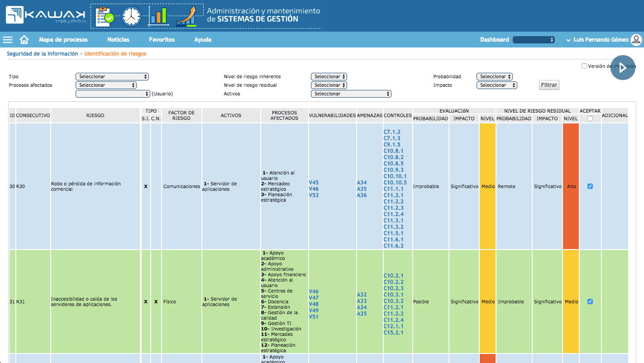Open vulnerability V45 link in R30
The image size is (644, 363).
click(x=314, y=183)
